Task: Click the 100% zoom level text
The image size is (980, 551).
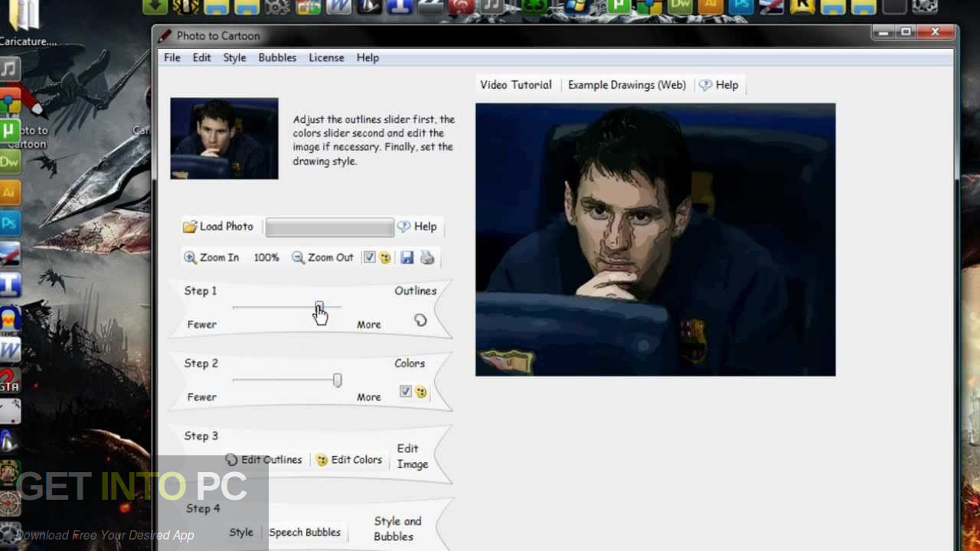Action: (266, 258)
